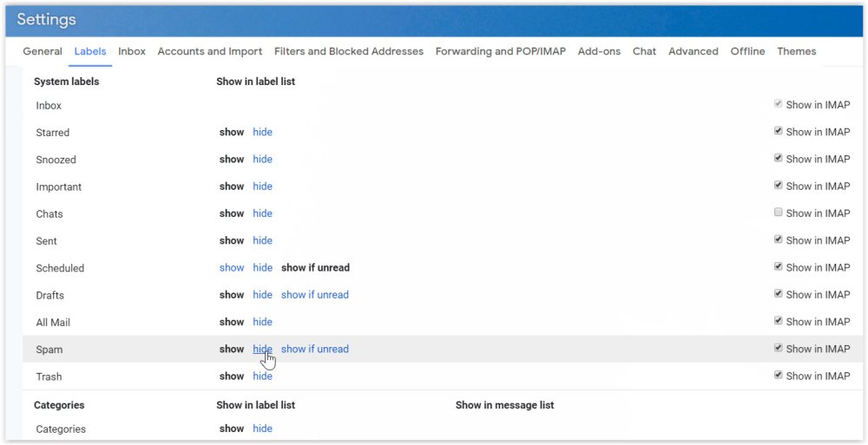The height and width of the screenshot is (445, 868).
Task: Toggle Show in IMAP for Starred
Action: (779, 131)
